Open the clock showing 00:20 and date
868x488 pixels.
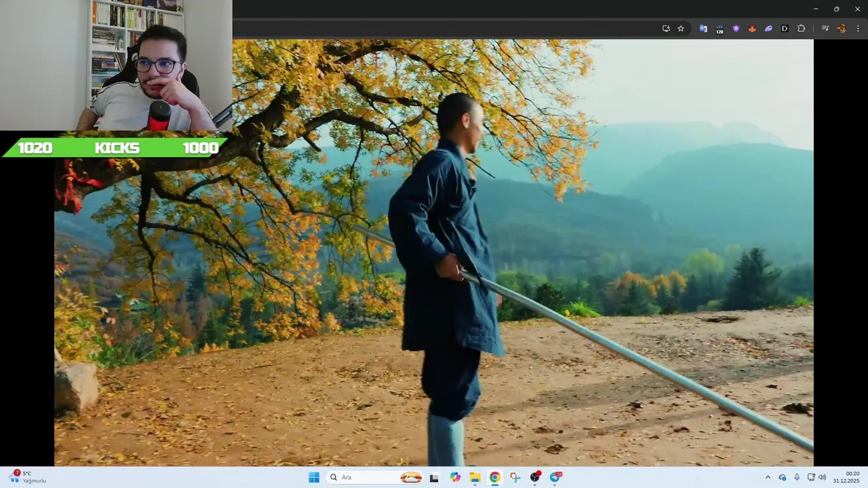847,477
